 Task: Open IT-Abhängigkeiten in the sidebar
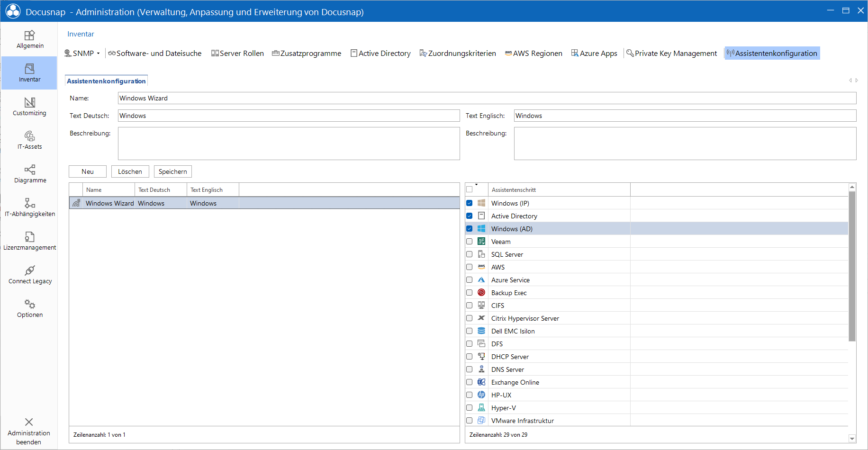[x=29, y=207]
